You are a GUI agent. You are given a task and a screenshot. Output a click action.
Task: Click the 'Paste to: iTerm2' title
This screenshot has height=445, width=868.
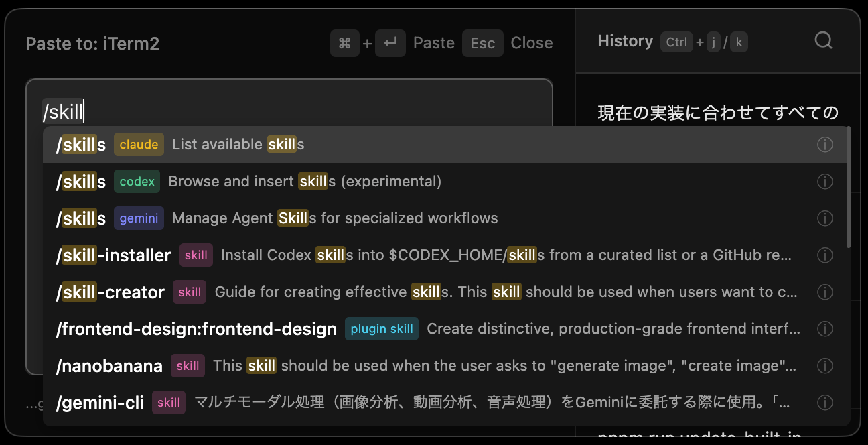click(92, 44)
